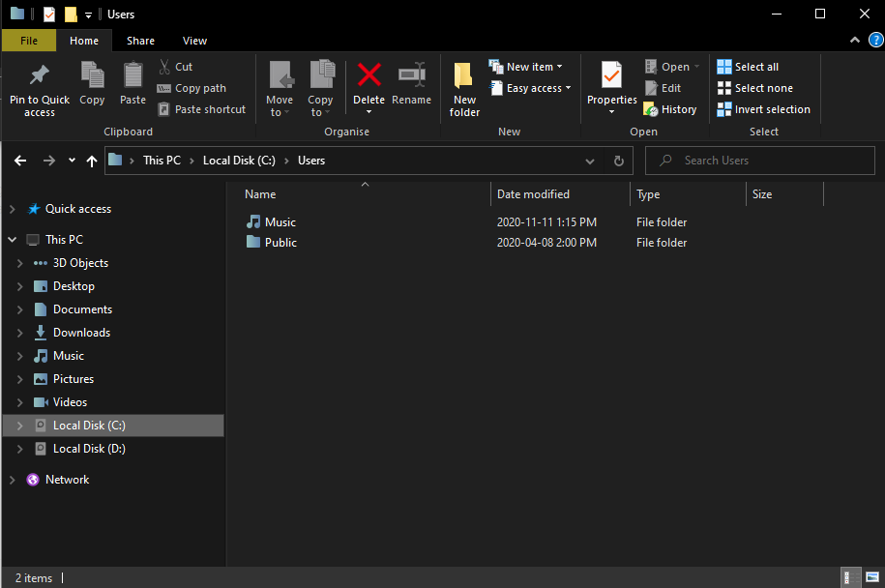The height and width of the screenshot is (588, 885).
Task: Open Quick Access Toolbar customize arrow
Action: pyautogui.click(x=88, y=15)
